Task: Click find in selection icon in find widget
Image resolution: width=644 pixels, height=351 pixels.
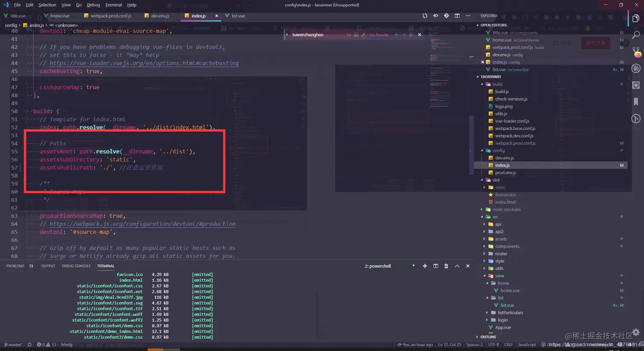Action: (411, 34)
